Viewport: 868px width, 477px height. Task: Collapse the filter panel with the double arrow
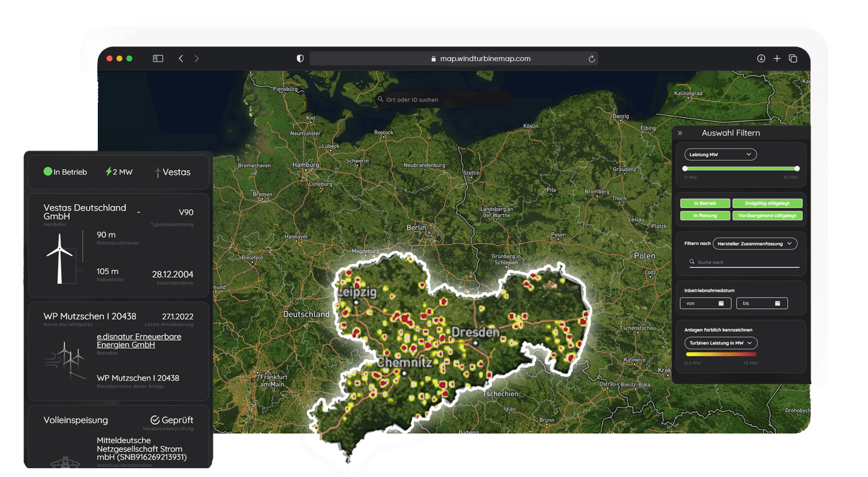(680, 133)
